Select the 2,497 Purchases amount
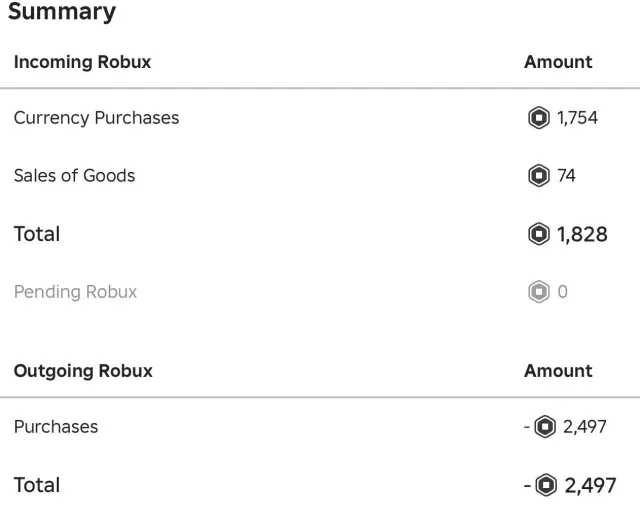 585,427
